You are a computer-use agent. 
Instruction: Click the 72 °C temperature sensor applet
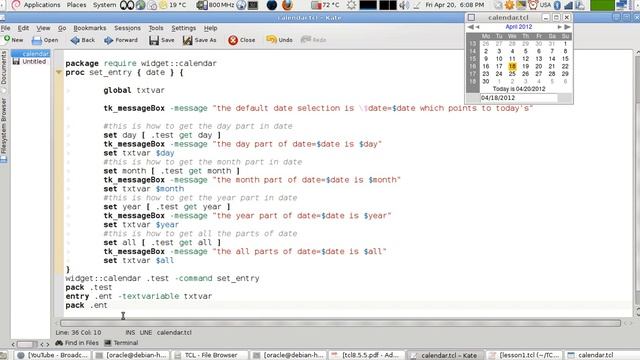pyautogui.click(x=326, y=5)
